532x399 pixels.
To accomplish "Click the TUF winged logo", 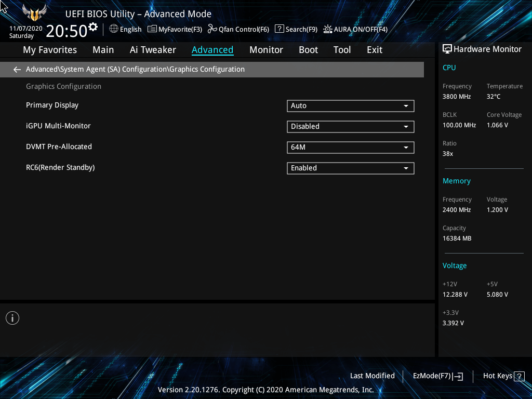I will [x=34, y=13].
